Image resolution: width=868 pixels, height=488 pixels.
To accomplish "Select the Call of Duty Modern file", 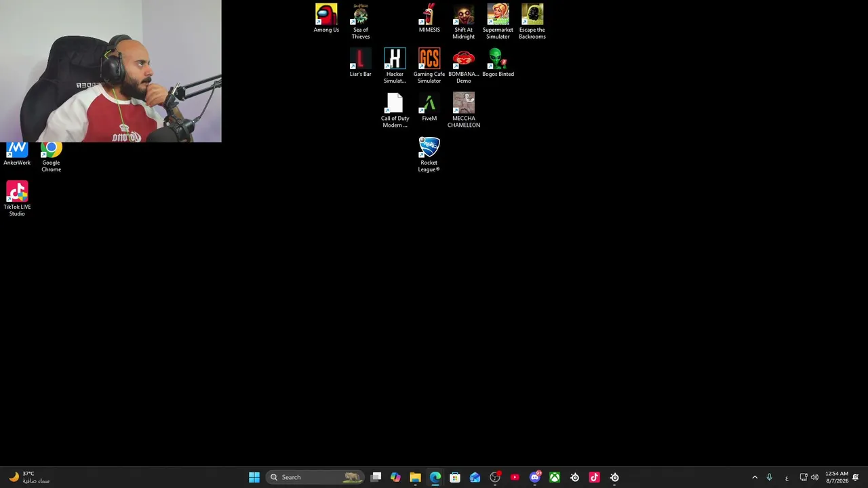I will [395, 110].
